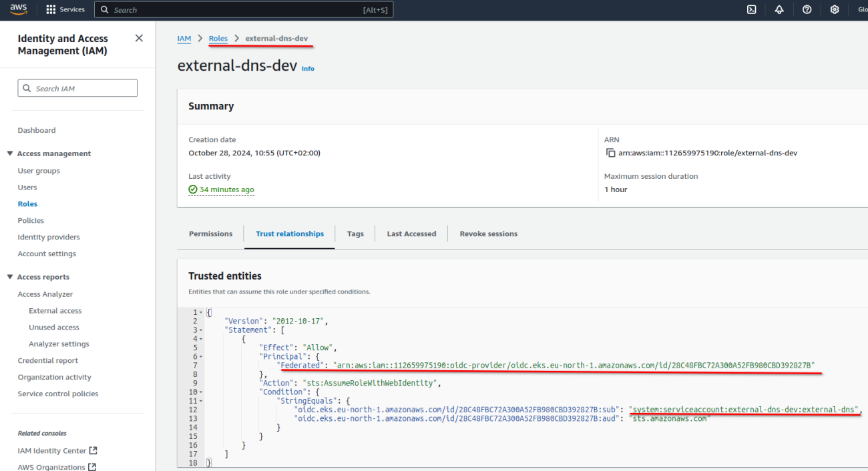
Task: Open the CloudShell terminal icon
Action: tap(751, 9)
